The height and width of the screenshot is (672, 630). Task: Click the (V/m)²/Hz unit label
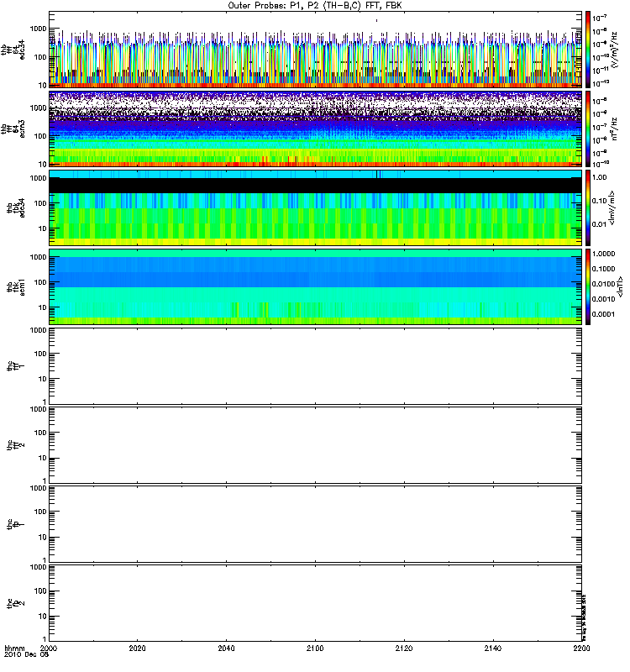click(x=615, y=50)
